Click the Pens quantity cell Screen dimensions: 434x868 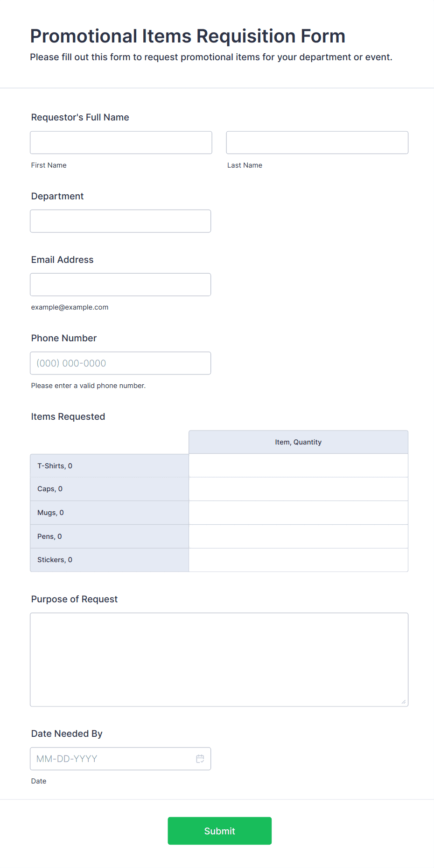(298, 536)
